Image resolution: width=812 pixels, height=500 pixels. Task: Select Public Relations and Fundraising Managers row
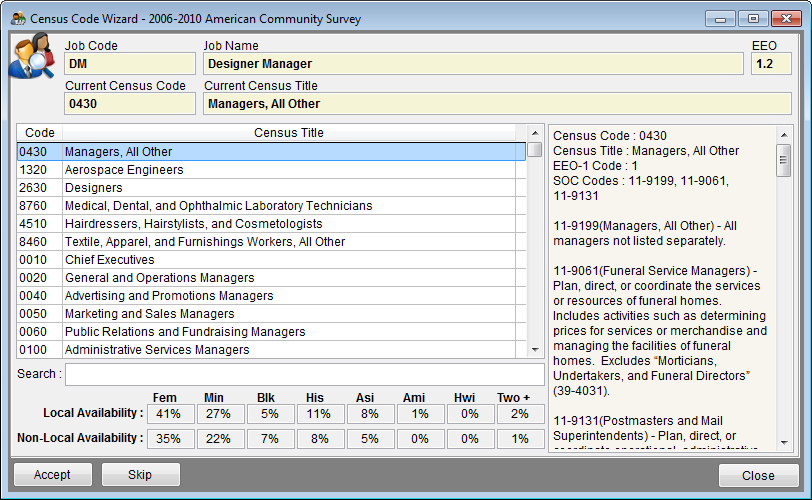271,332
